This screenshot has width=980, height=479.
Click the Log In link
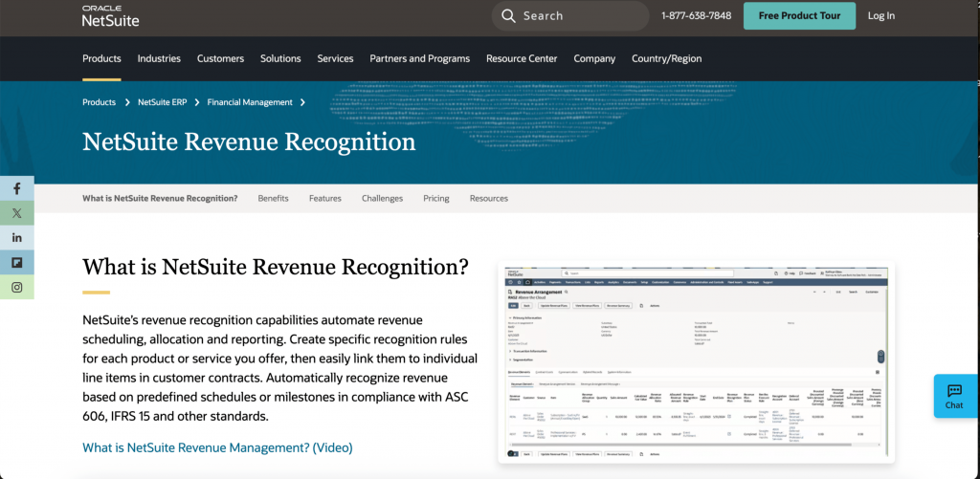tap(881, 15)
